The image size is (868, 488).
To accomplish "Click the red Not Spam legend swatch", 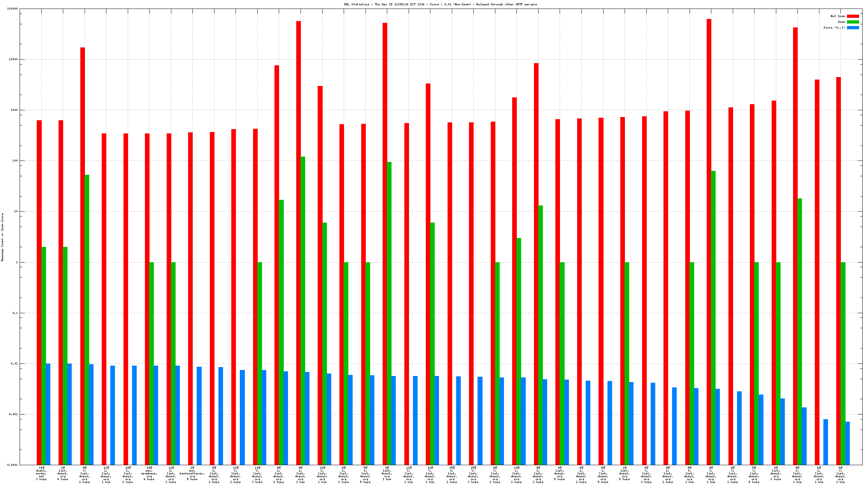I will coord(853,16).
